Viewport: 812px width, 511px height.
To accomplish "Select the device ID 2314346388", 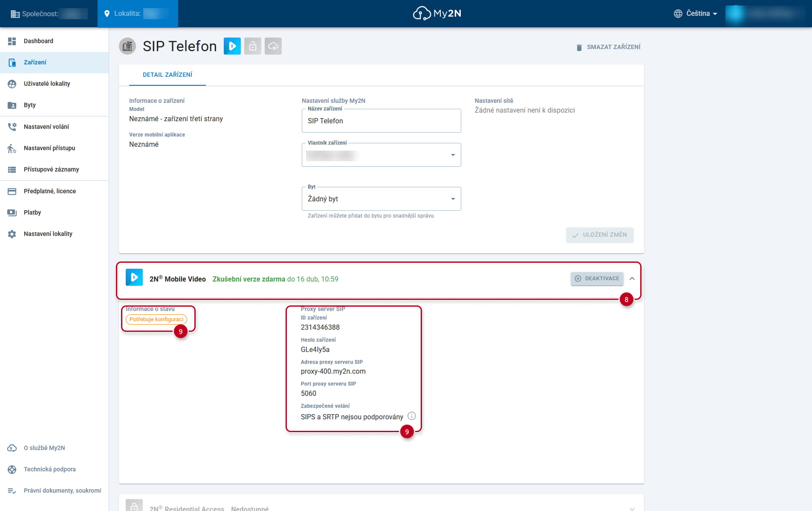I will coord(320,327).
